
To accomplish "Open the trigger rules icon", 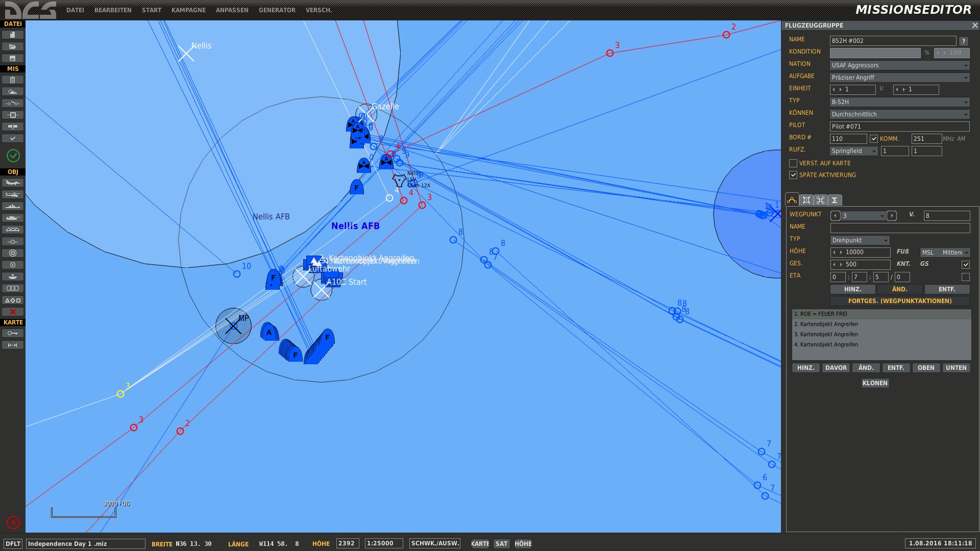I will 13,103.
